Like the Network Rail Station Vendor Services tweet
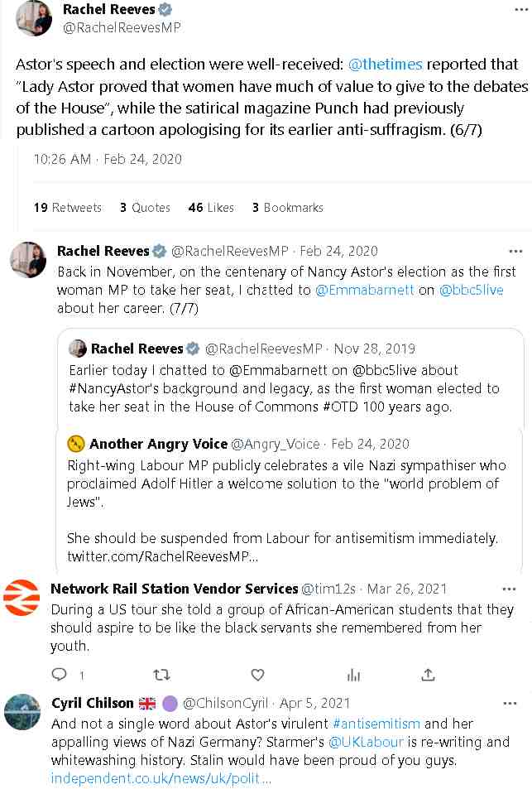532x789 pixels. [257, 674]
